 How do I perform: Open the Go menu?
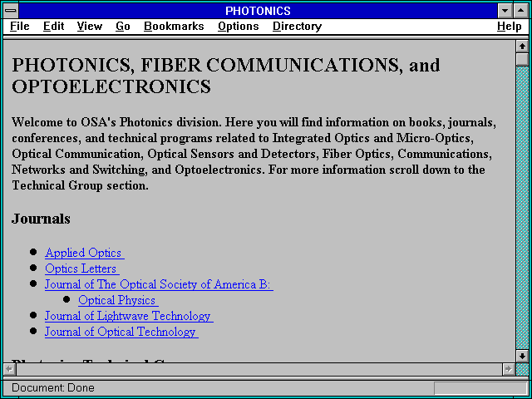[x=123, y=27]
